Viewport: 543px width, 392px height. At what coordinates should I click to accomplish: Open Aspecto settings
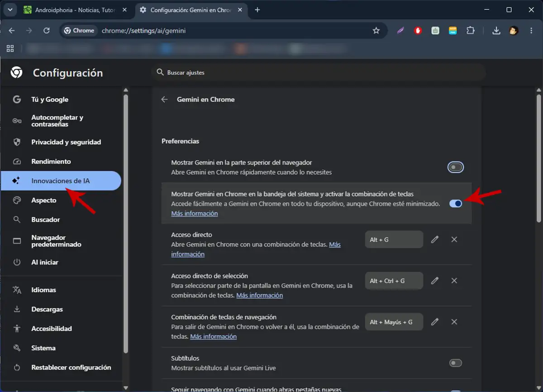click(x=61, y=200)
